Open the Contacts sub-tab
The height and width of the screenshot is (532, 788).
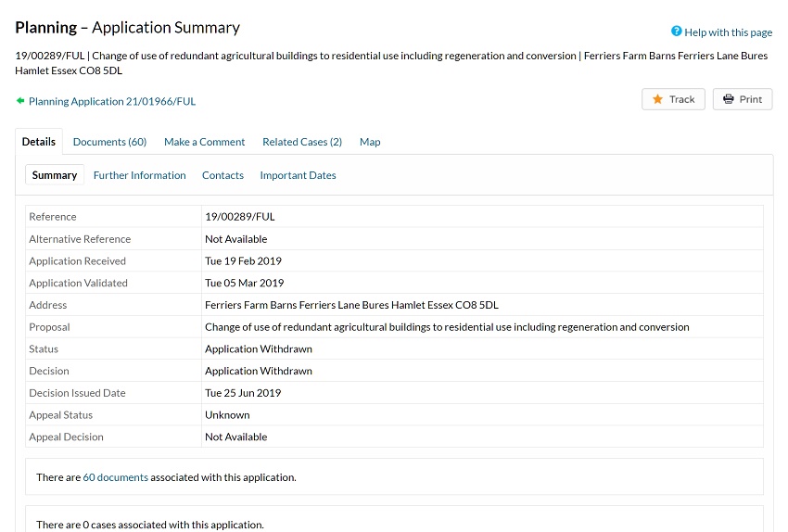point(222,175)
